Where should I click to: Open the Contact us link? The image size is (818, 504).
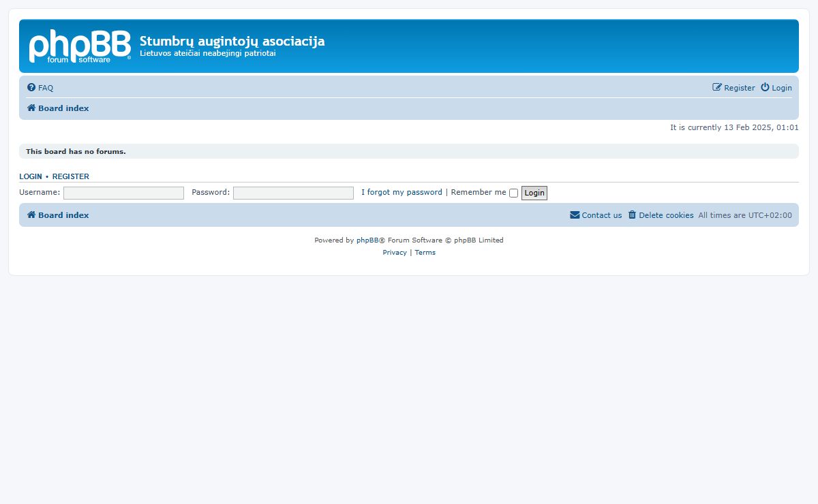602,215
